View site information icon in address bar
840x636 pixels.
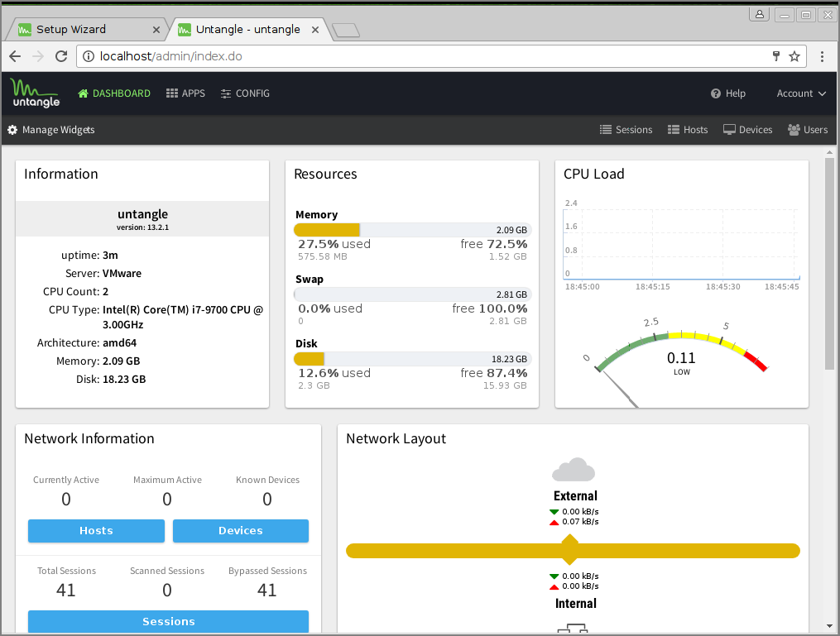89,56
